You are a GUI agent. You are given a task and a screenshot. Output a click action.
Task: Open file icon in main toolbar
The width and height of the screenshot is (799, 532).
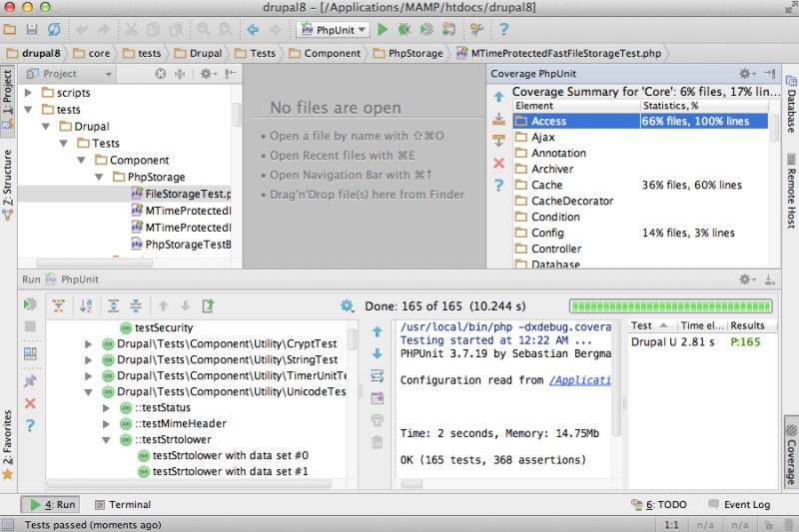[x=10, y=30]
